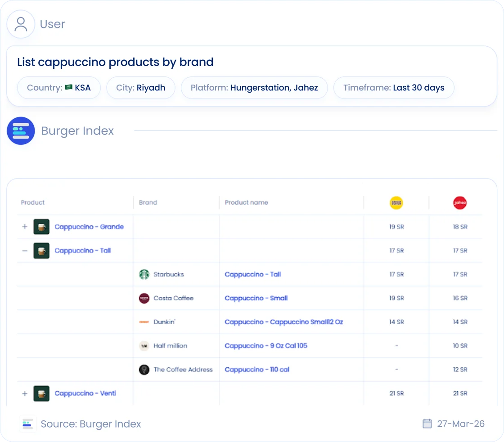Expand the Cappuccino - Venti row
This screenshot has width=504, height=442.
click(25, 393)
